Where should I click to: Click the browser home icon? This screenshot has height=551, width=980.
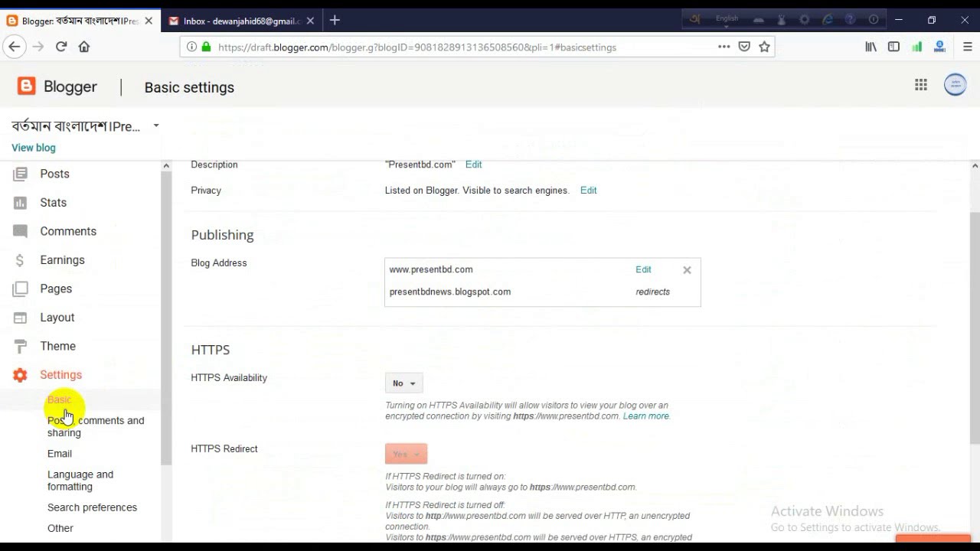(x=84, y=47)
